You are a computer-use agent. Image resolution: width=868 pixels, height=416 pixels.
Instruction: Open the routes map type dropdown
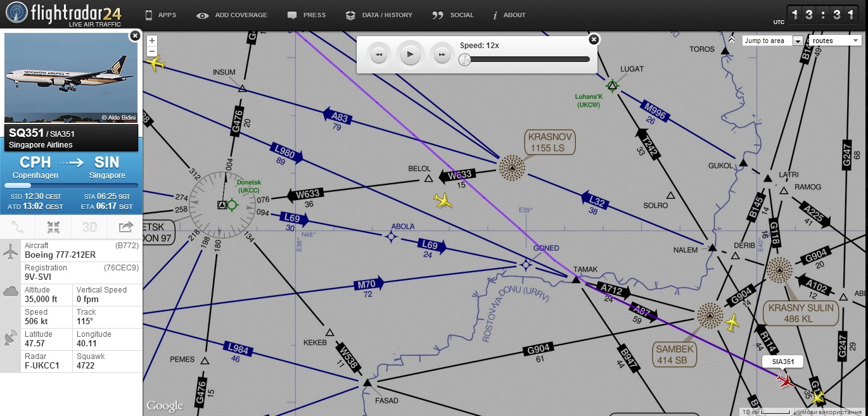pos(834,41)
